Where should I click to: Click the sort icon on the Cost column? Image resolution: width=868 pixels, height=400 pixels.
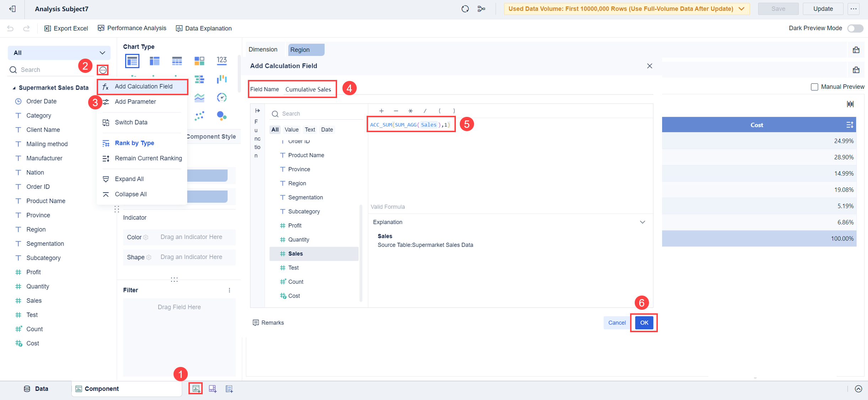click(x=851, y=125)
